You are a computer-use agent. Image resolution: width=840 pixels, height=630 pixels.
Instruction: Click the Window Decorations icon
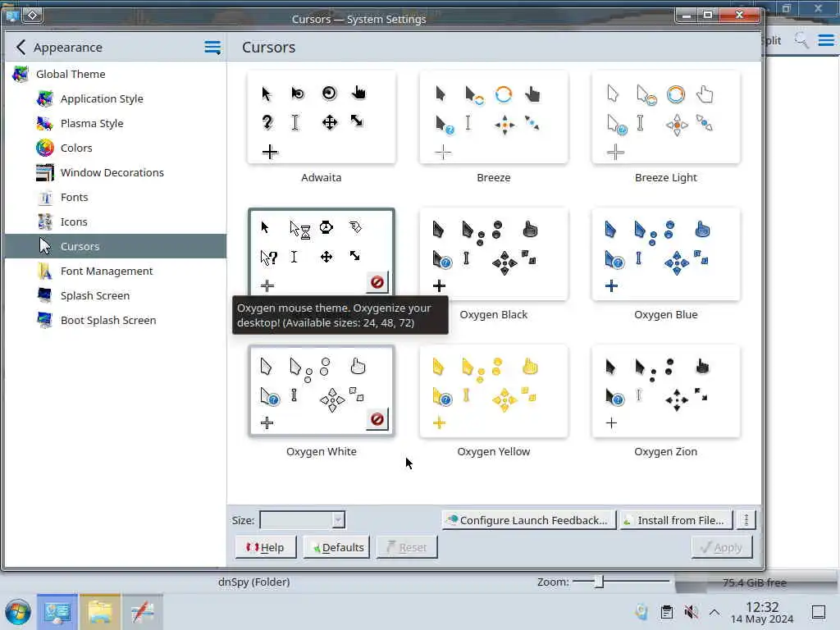[x=45, y=172]
